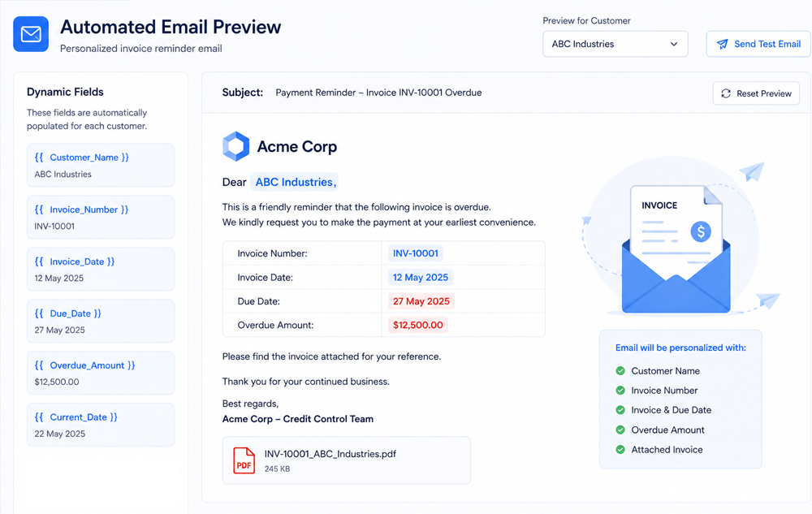Click the 'Personalized invoice reminder email' subtitle
The height and width of the screenshot is (514, 812).
[x=140, y=48]
